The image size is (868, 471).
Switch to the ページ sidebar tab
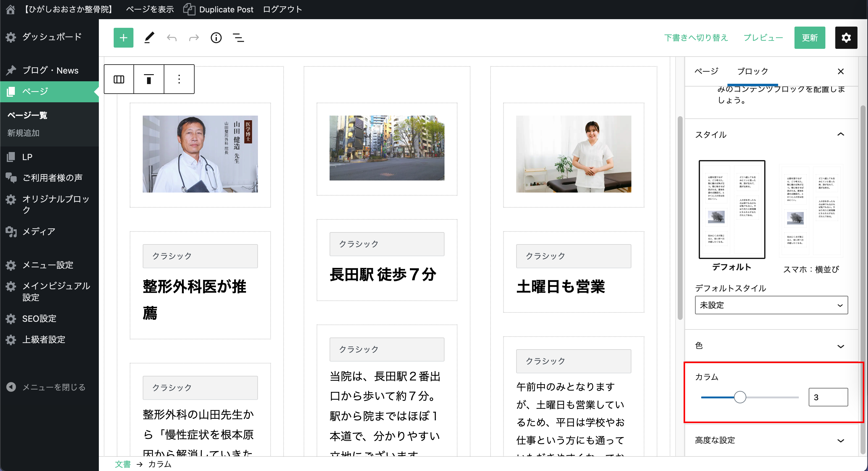pos(706,71)
